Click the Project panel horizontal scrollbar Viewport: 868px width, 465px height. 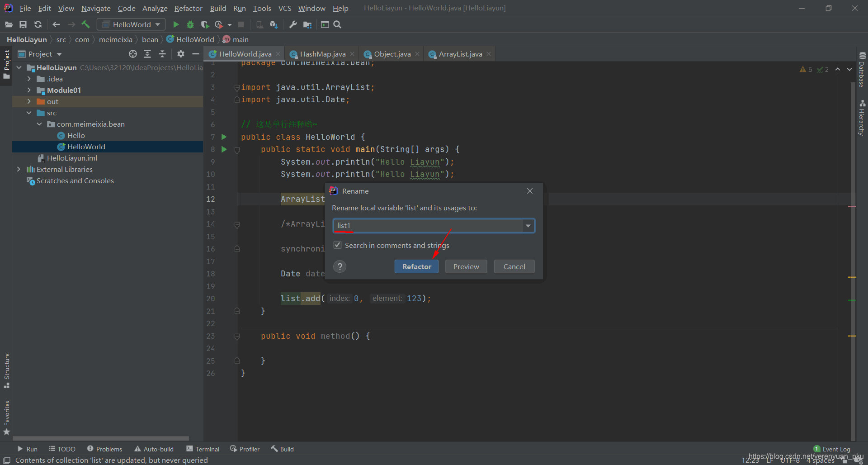101,438
